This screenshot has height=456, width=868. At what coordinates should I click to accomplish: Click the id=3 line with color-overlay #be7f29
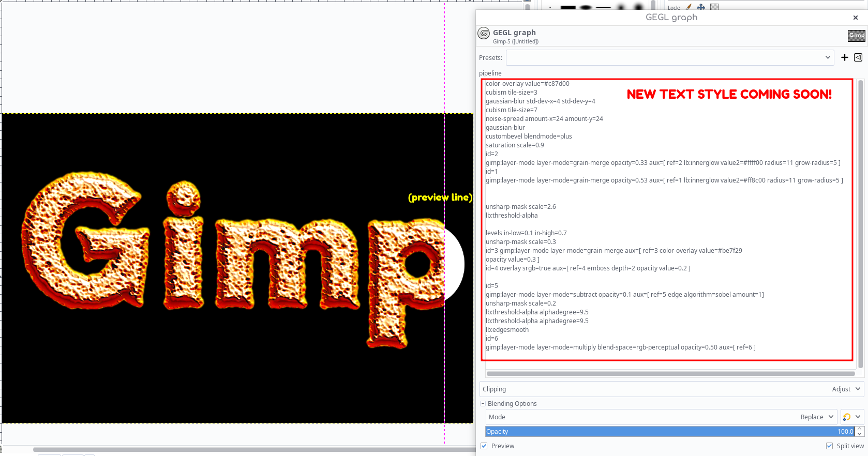(614, 251)
